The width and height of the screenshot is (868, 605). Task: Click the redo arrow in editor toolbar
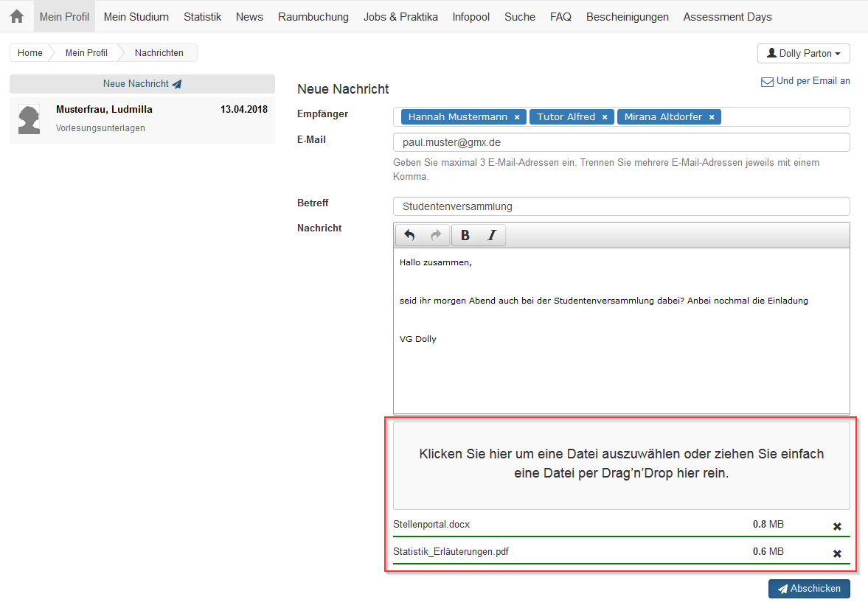click(x=436, y=235)
